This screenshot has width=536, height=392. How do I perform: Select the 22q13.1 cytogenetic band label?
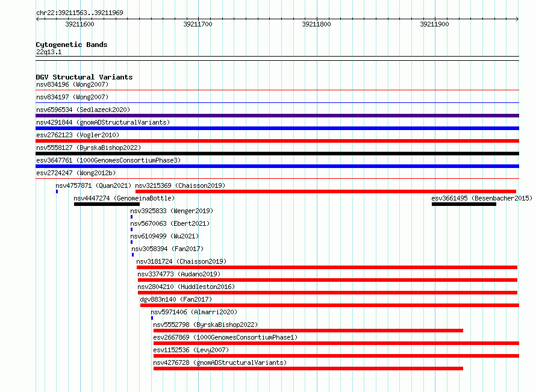click(49, 52)
